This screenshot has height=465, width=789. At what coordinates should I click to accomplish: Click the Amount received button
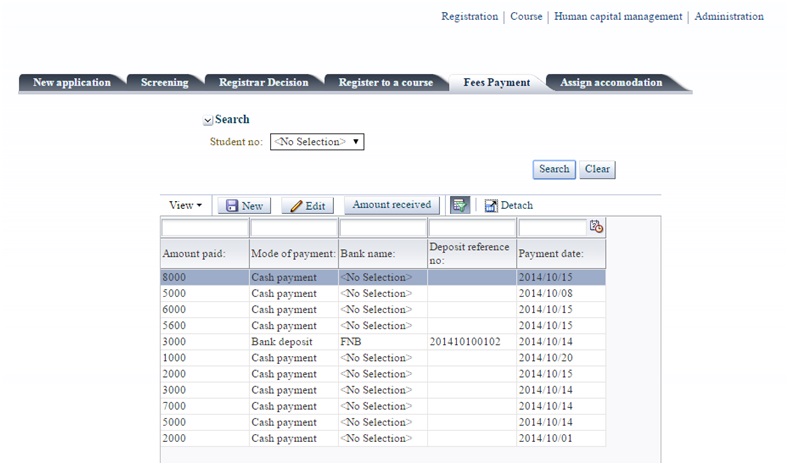[x=391, y=205]
